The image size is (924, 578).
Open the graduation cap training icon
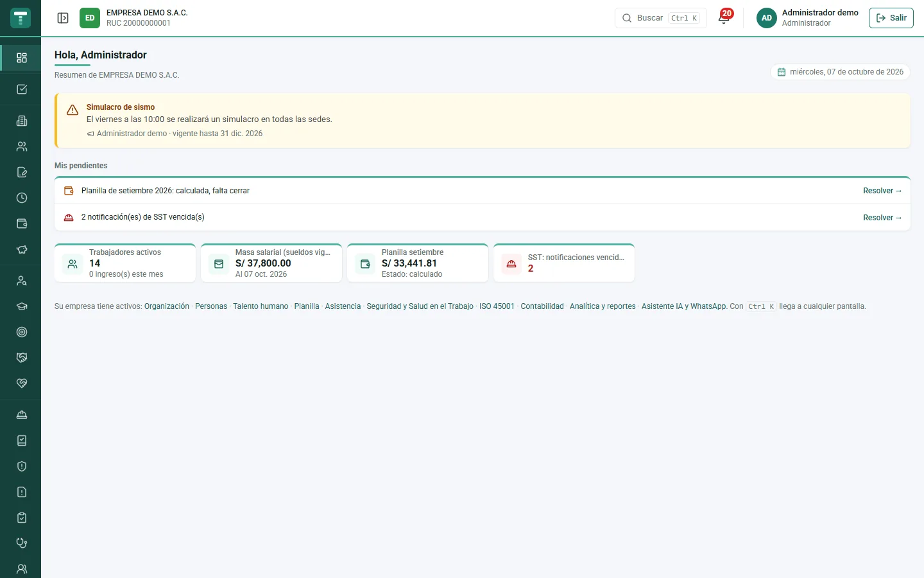tap(22, 306)
